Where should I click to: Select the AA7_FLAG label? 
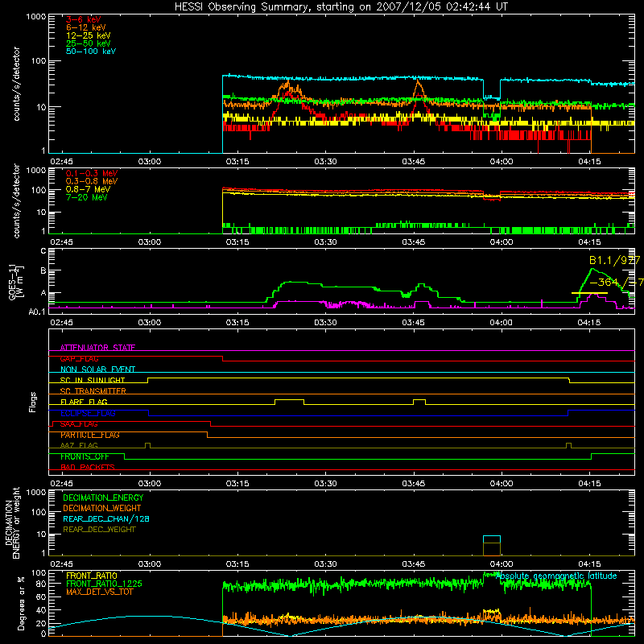pyautogui.click(x=79, y=445)
